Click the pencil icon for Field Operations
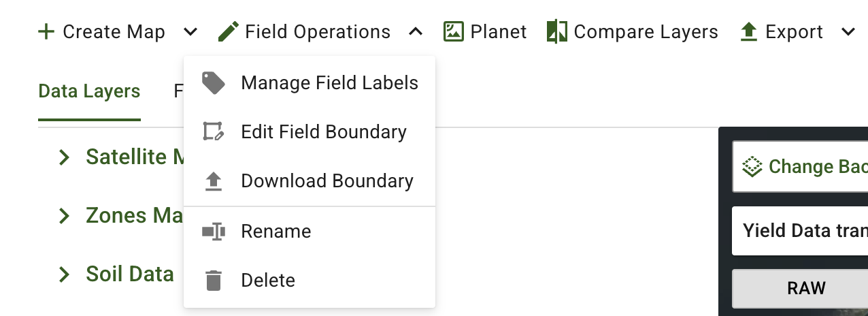868x316 pixels. pyautogui.click(x=229, y=31)
